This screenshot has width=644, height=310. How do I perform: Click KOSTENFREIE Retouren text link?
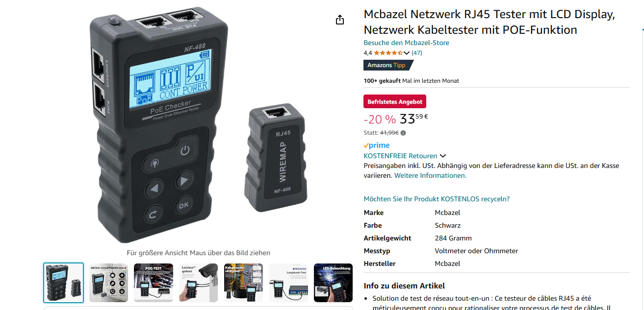[400, 156]
